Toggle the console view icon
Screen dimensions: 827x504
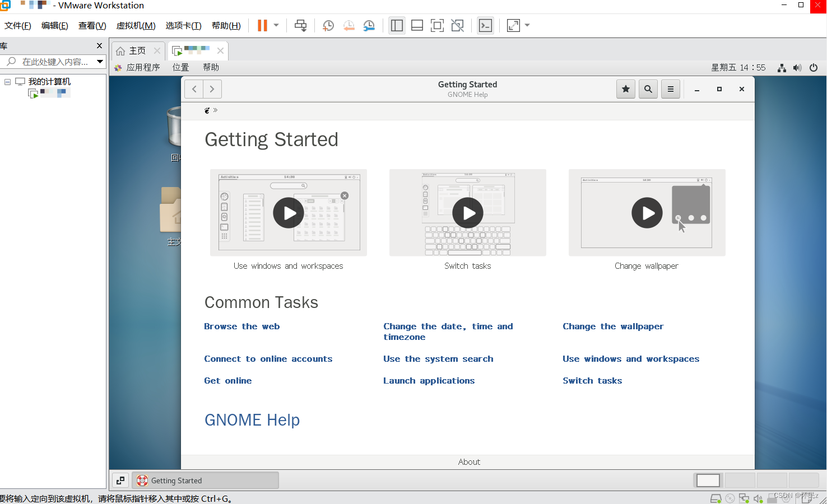coord(485,25)
